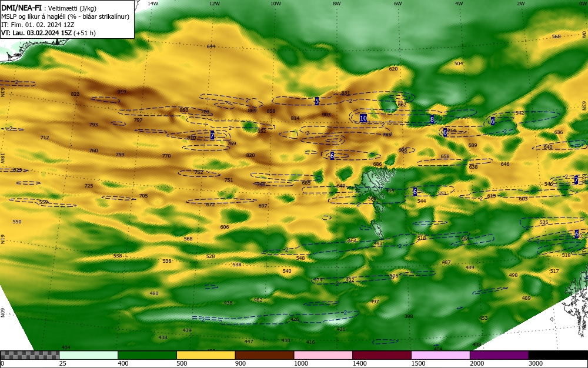Click the brown 900–1000 legend swatch
The height and width of the screenshot is (368, 588).
coord(265,355)
